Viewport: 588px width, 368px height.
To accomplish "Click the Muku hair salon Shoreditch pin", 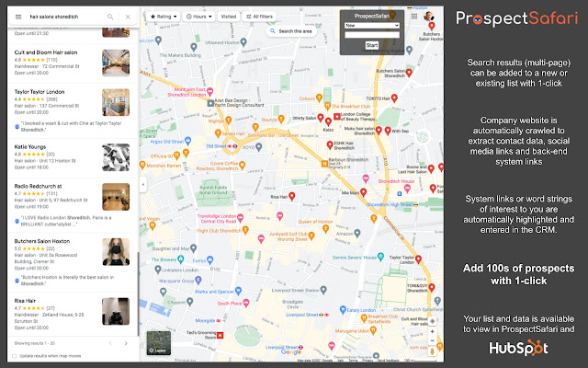I will [x=379, y=130].
